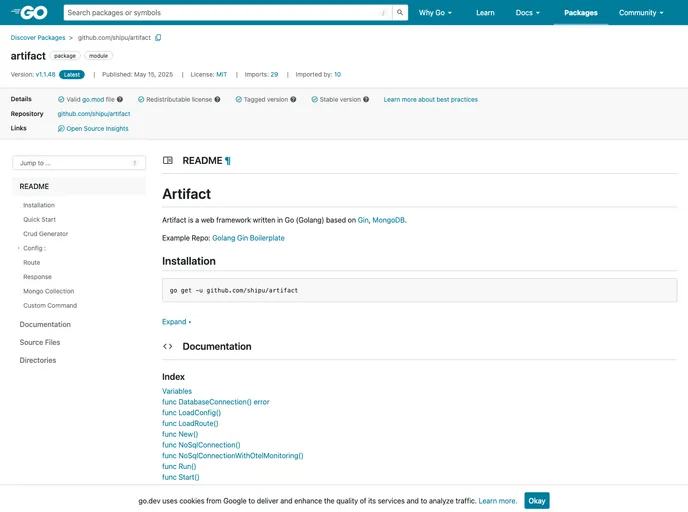The height and width of the screenshot is (512, 688).
Task: Open the Why Go dropdown menu
Action: 435,13
